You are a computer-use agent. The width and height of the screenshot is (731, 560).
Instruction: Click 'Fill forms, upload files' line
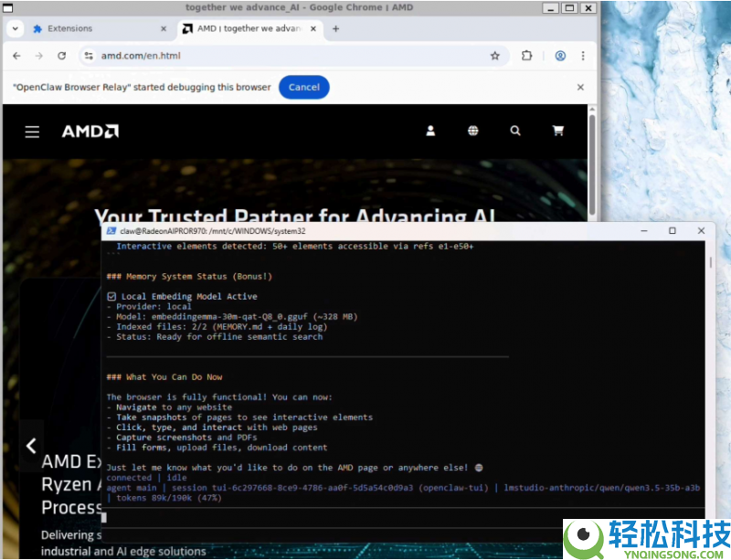217,448
